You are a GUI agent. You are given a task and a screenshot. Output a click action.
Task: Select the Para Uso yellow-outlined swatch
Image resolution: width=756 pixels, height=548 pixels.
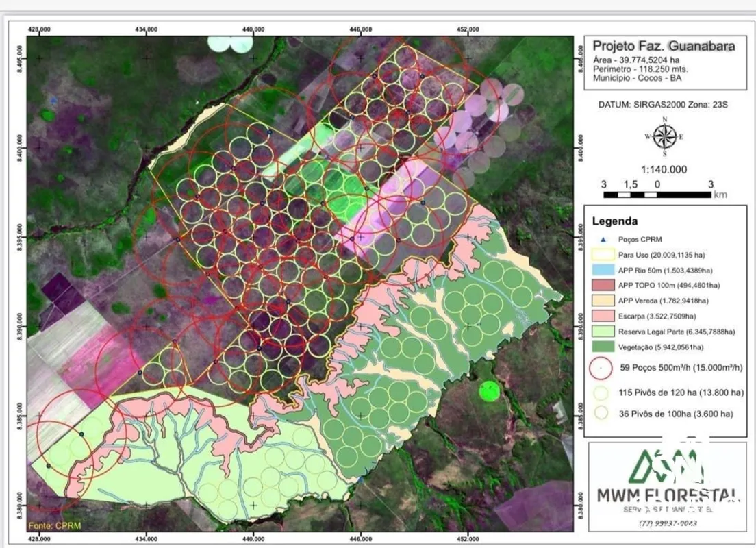pyautogui.click(x=600, y=255)
